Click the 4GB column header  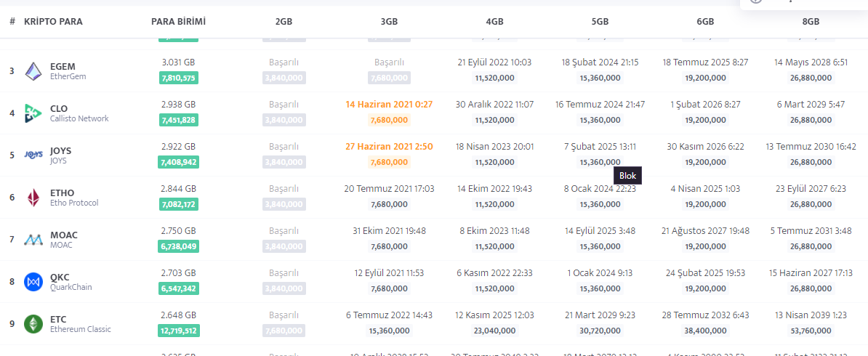494,22
